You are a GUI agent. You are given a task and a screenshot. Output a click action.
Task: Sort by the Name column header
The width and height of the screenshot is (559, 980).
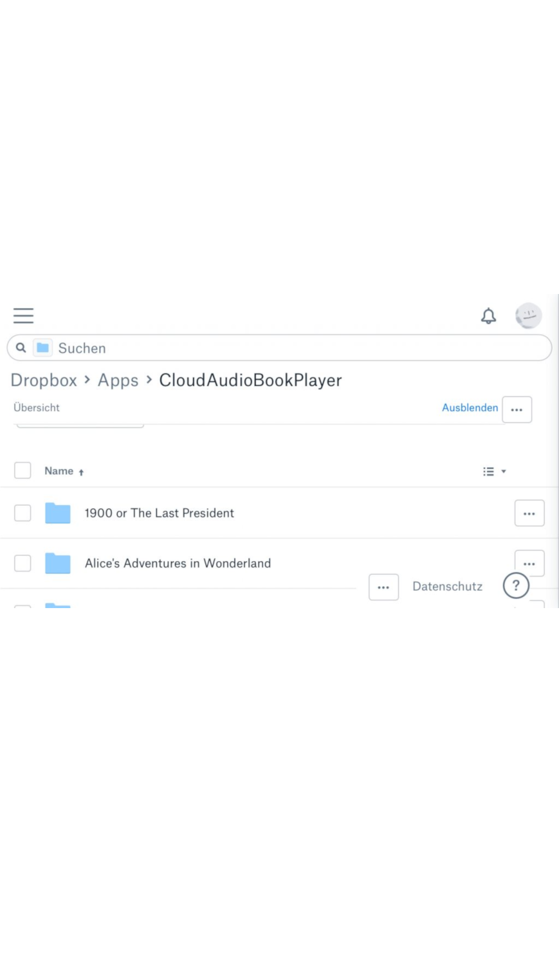59,471
